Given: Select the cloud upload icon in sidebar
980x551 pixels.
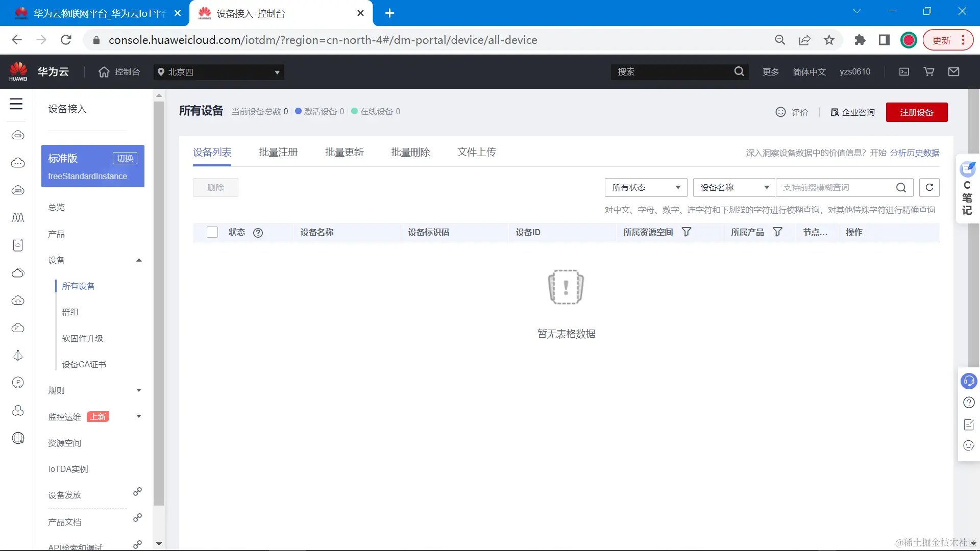Looking at the screenshot, I should (x=18, y=300).
